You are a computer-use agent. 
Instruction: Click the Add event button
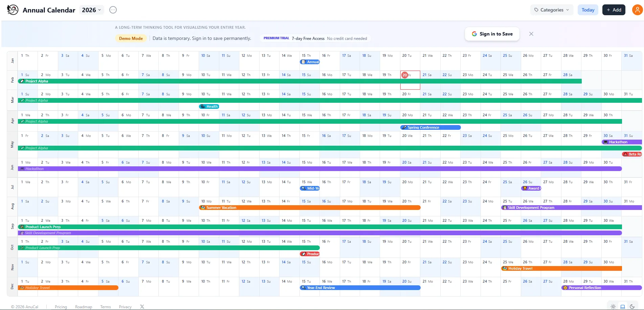[614, 10]
